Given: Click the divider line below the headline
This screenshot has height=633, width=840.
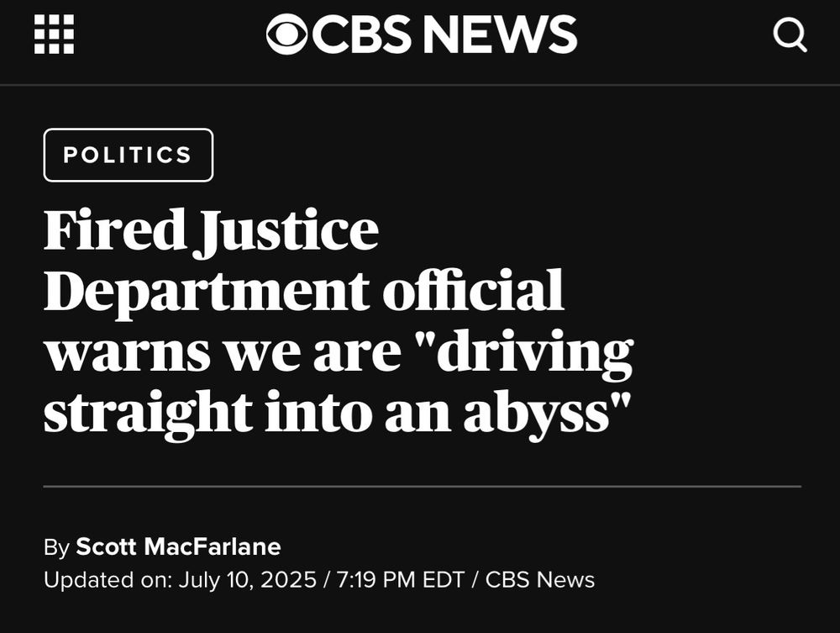Looking at the screenshot, I should pos(423,487).
